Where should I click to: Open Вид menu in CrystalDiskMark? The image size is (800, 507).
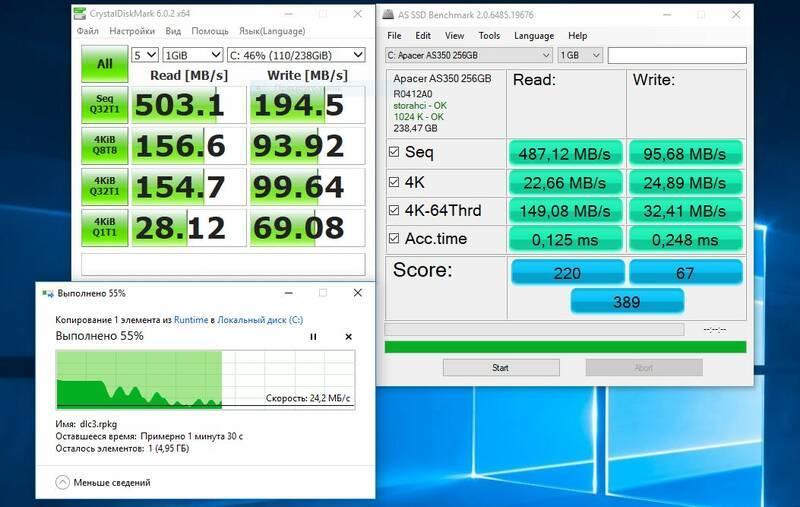tap(173, 31)
